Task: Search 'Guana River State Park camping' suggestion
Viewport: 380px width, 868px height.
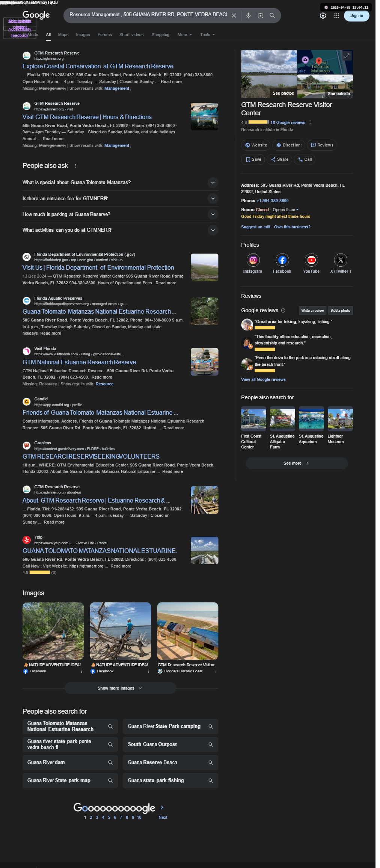Action: [x=170, y=726]
